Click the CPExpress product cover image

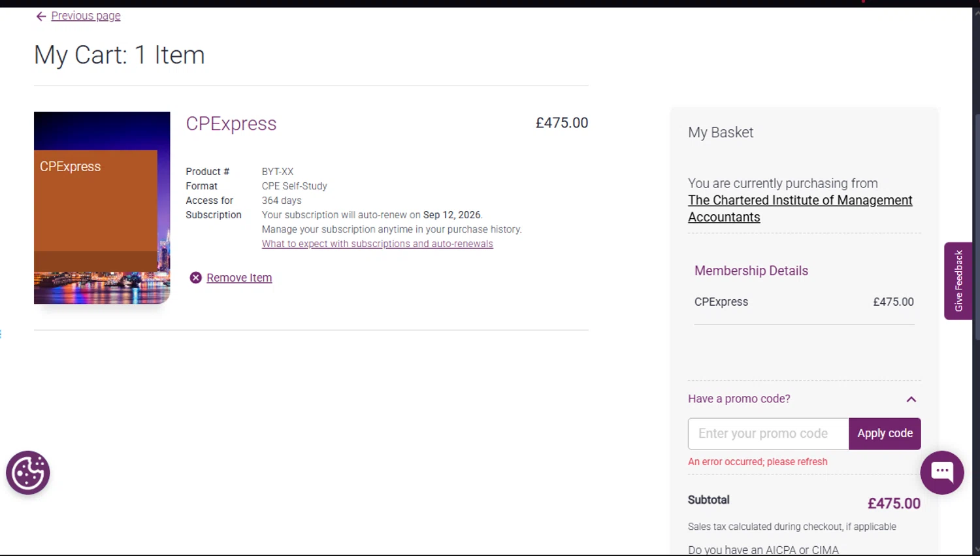point(102,208)
